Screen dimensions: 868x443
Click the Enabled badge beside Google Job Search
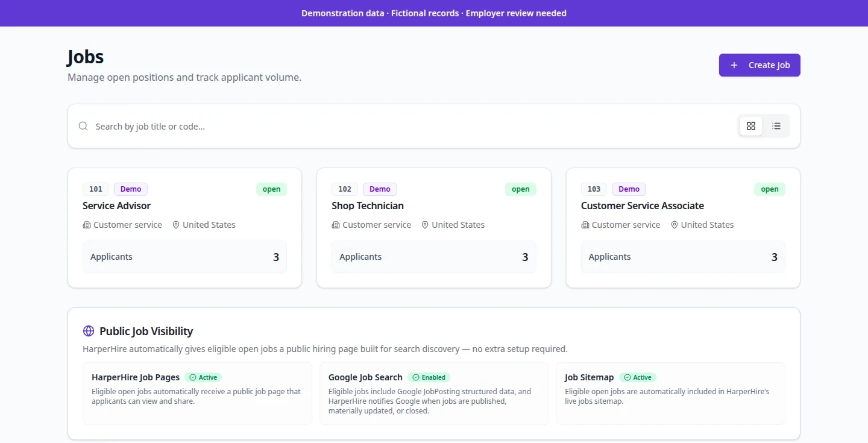[x=429, y=377]
